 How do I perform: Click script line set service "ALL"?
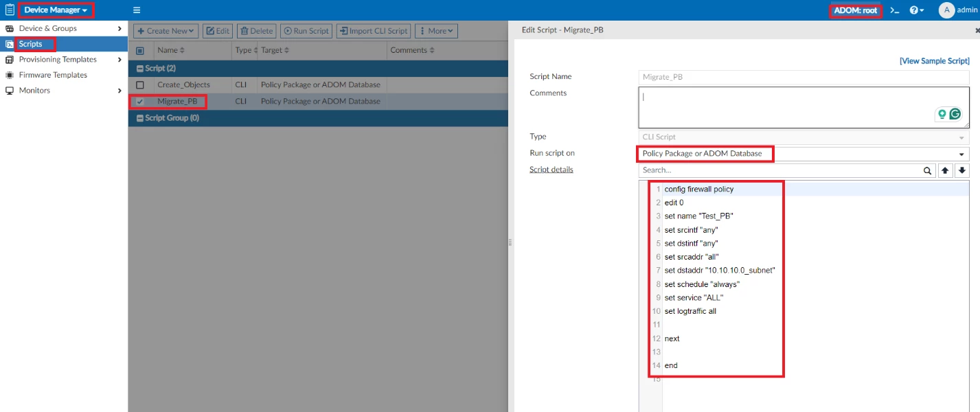694,298
